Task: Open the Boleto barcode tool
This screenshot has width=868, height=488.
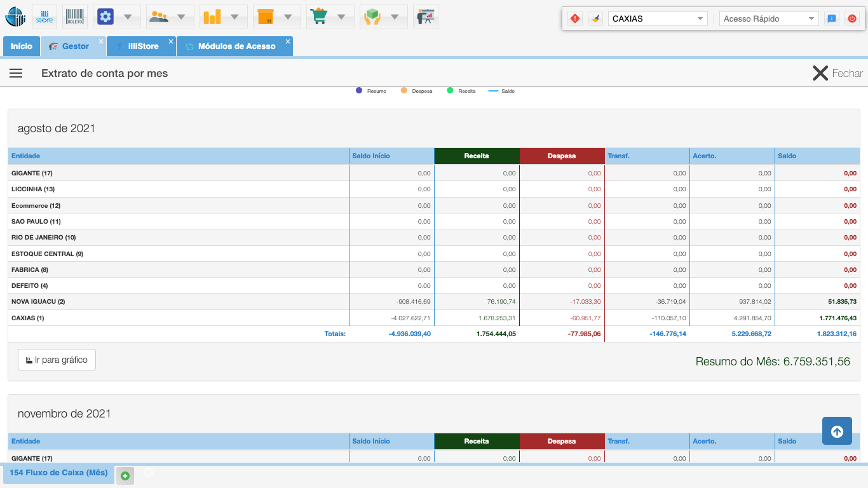Action: coord(76,17)
